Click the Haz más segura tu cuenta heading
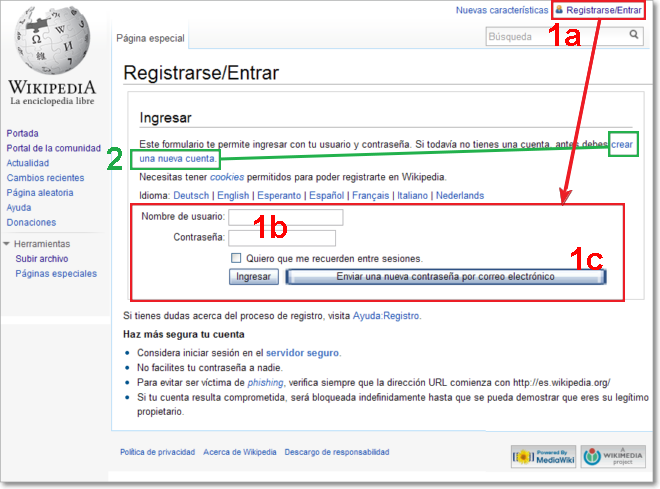This screenshot has width=660, height=489. (x=184, y=335)
